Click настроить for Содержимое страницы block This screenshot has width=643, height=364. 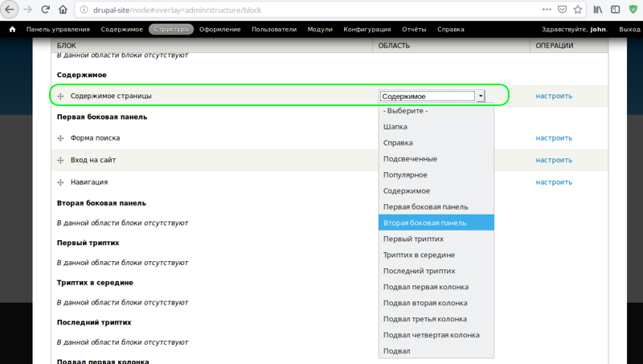tap(554, 96)
